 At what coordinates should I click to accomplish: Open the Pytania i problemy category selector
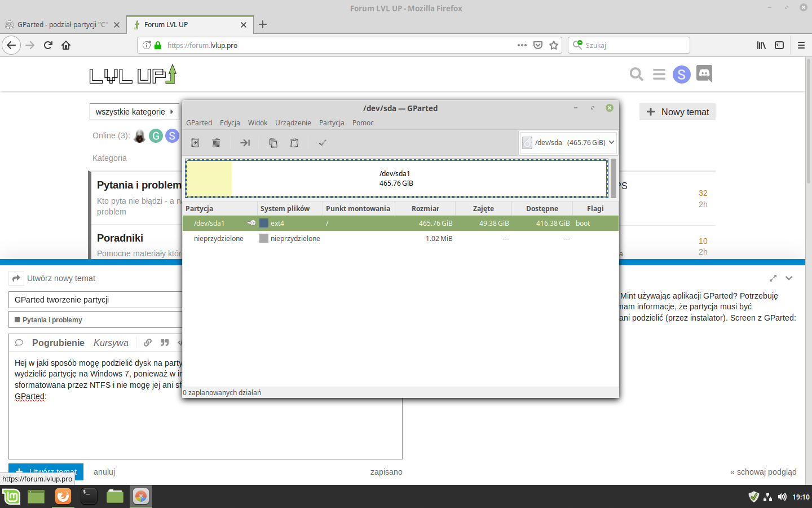(x=96, y=319)
